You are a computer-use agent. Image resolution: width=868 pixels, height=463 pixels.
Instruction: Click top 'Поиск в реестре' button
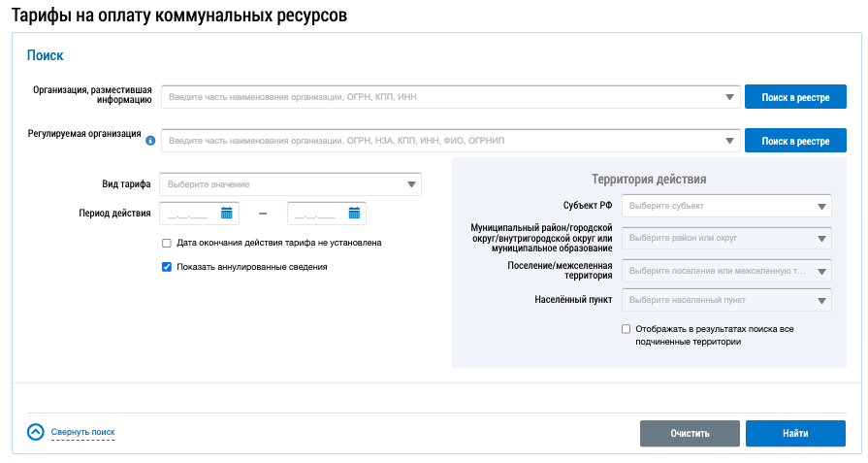(794, 97)
